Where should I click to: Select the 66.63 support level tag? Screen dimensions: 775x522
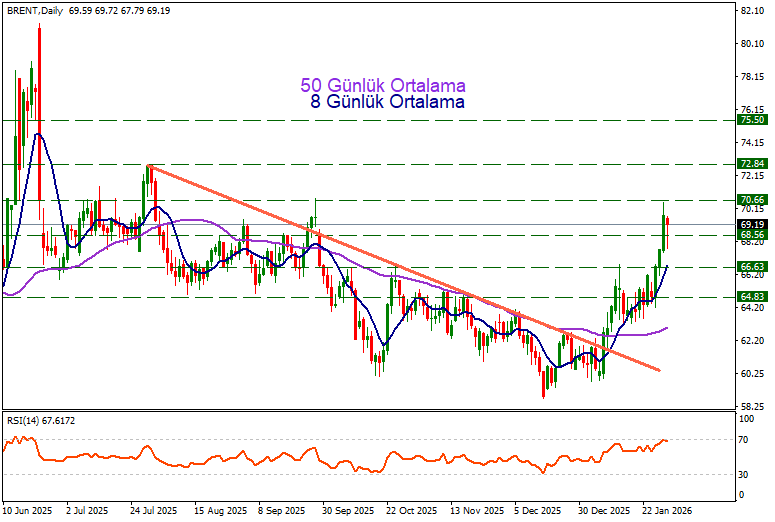pyautogui.click(x=752, y=267)
